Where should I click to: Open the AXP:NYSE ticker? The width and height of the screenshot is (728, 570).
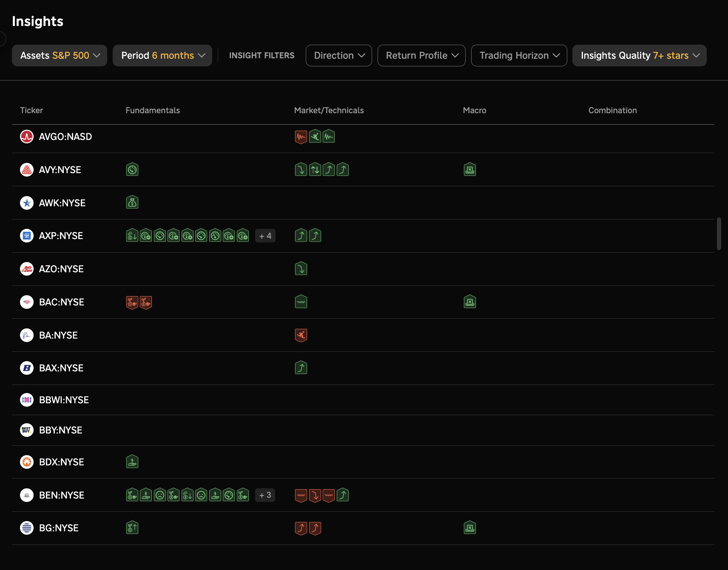pos(61,236)
